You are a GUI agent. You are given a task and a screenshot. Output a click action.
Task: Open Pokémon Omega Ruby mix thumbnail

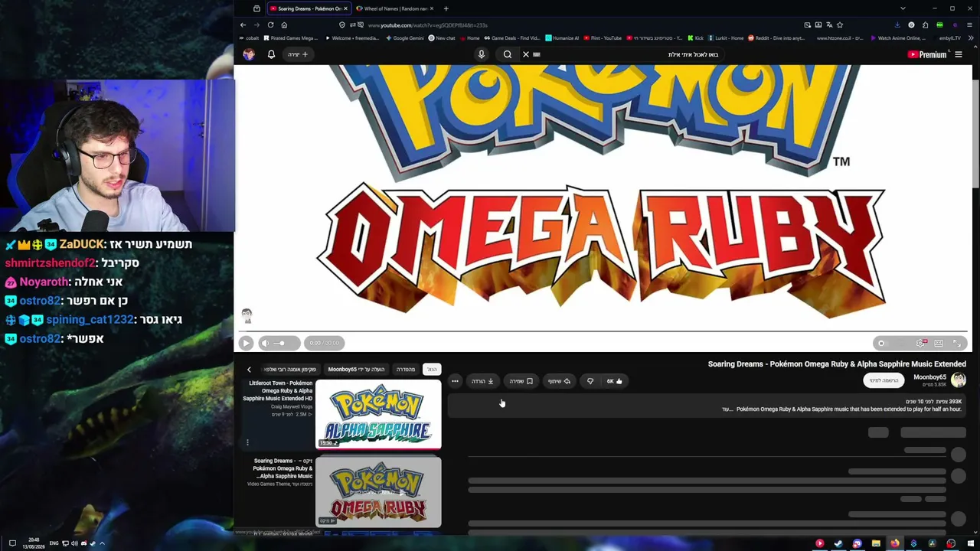pos(378,492)
